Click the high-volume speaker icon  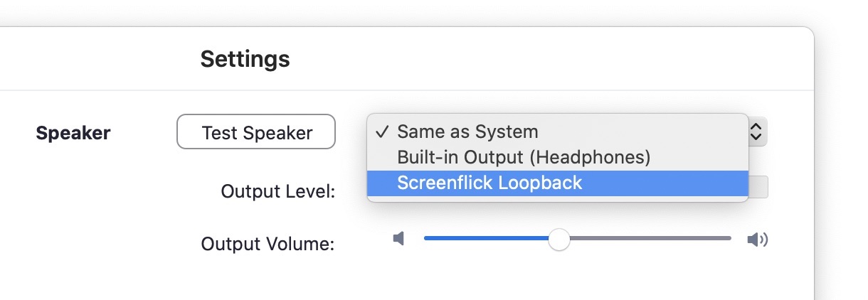[758, 240]
